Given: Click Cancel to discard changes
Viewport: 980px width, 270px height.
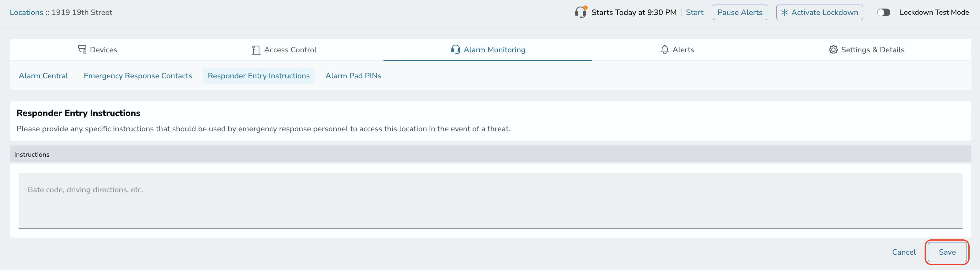Looking at the screenshot, I should (x=904, y=252).
